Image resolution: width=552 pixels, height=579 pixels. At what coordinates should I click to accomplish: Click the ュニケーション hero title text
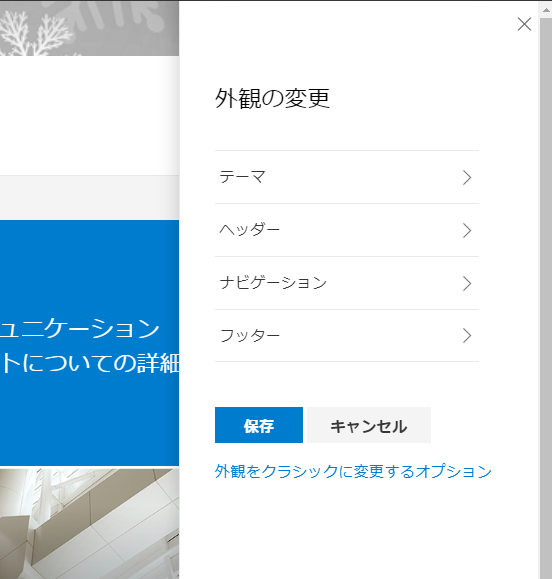(79, 328)
